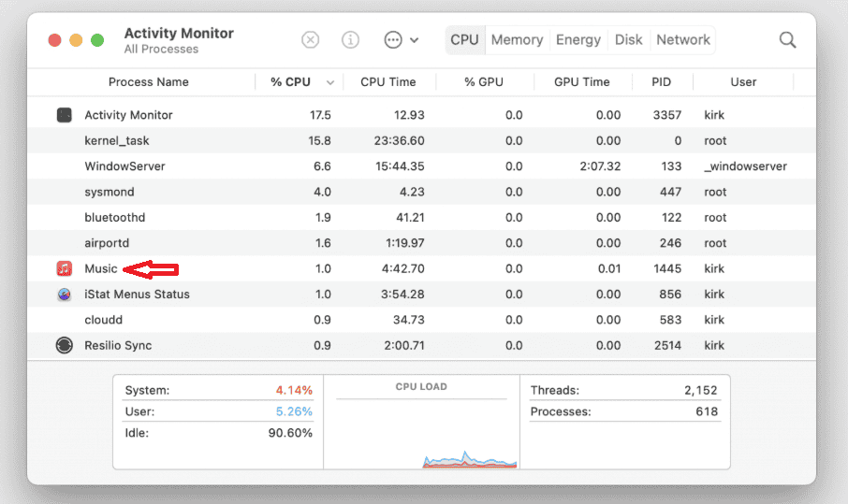848x504 pixels.
Task: Select the iStat Menus Status name
Action: [x=137, y=295]
